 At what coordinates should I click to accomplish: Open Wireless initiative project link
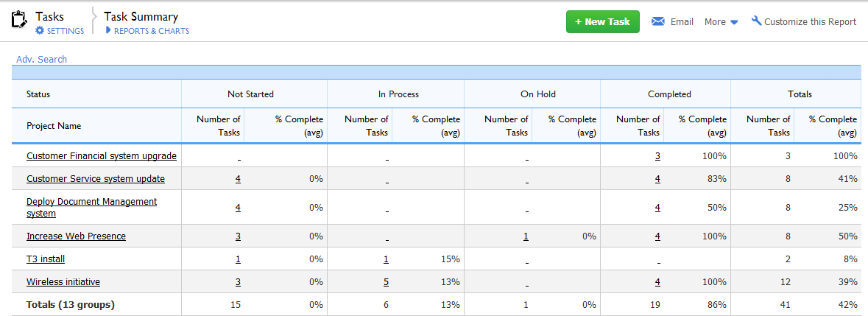[63, 281]
